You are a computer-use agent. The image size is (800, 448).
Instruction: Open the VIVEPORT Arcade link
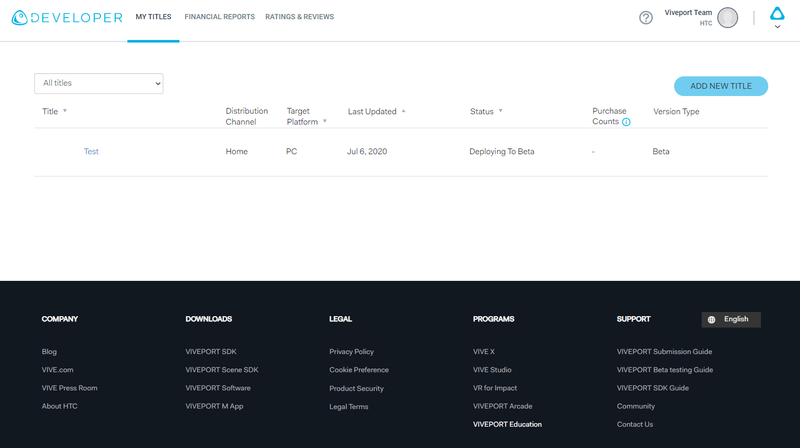[x=503, y=407]
